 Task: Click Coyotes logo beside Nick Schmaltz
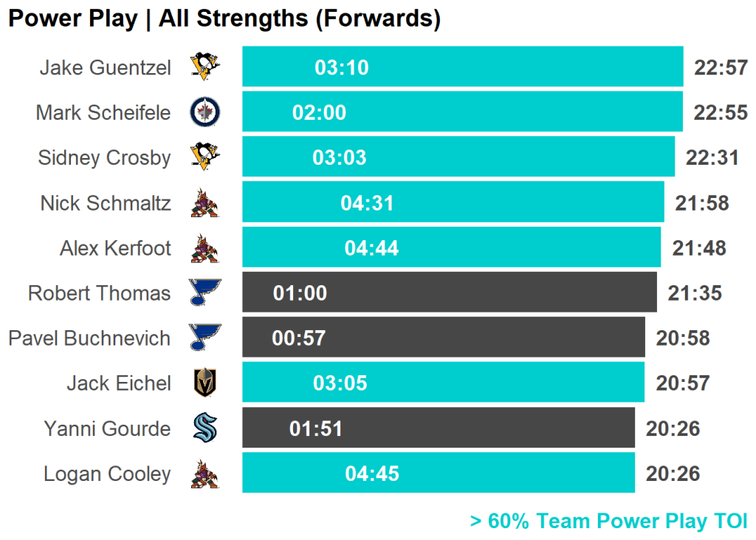pyautogui.click(x=205, y=203)
